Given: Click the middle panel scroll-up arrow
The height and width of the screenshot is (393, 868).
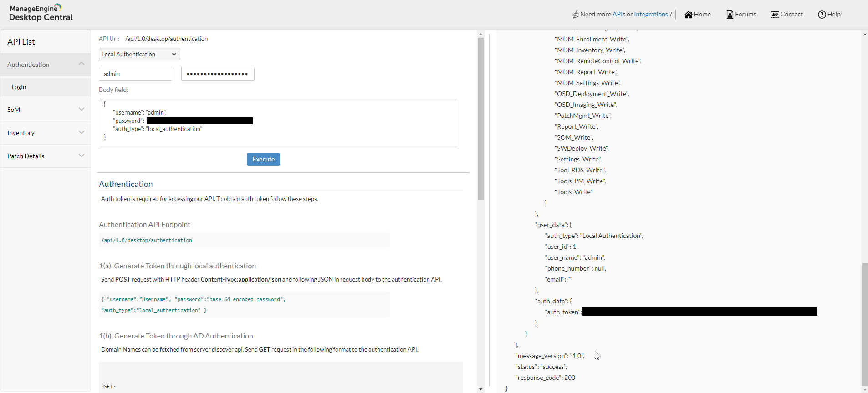Looking at the screenshot, I should pyautogui.click(x=480, y=34).
